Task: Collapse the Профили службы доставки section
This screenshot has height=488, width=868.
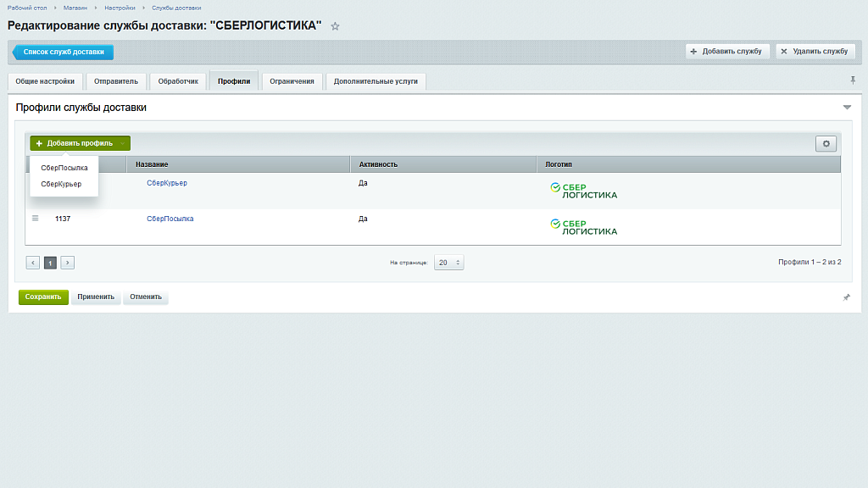Action: pyautogui.click(x=846, y=108)
